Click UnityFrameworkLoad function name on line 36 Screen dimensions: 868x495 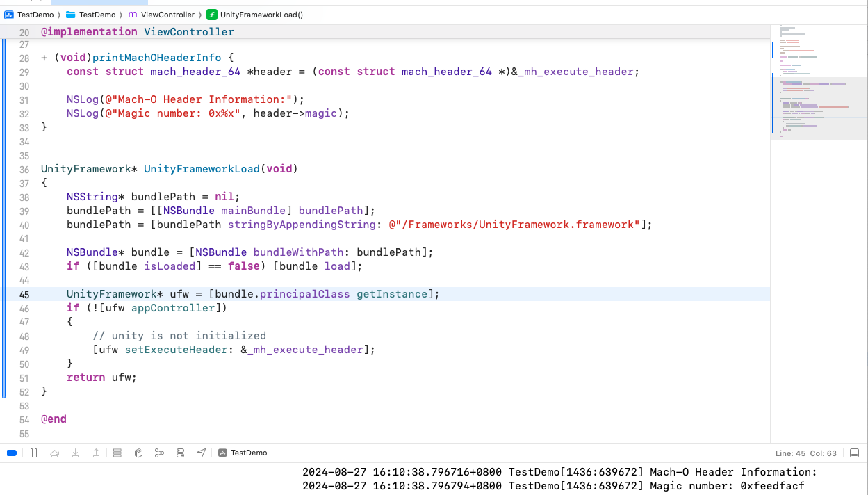tap(202, 169)
